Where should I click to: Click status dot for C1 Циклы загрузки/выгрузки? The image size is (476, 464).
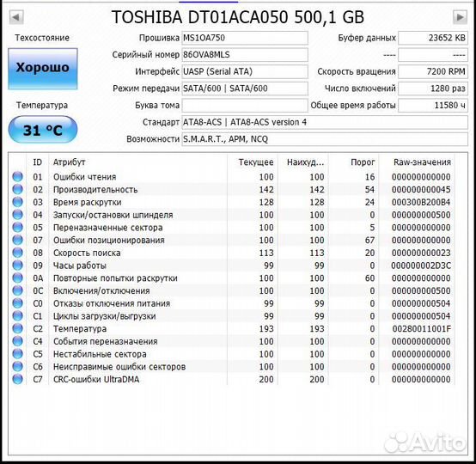pyautogui.click(x=17, y=316)
